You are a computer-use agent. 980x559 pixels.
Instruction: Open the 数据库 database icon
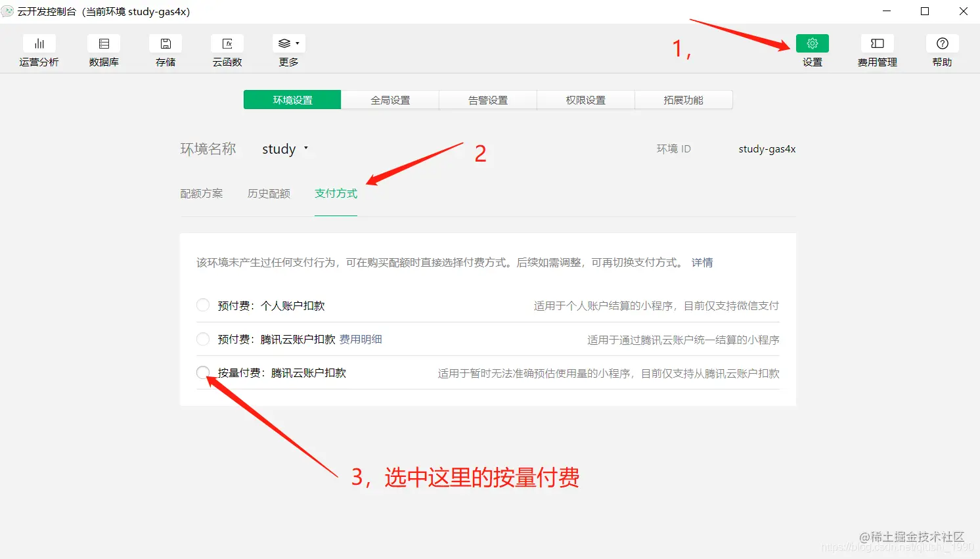(104, 43)
